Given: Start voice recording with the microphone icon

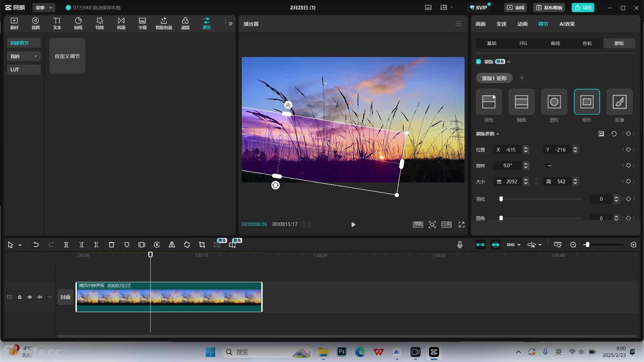Looking at the screenshot, I should click(460, 245).
